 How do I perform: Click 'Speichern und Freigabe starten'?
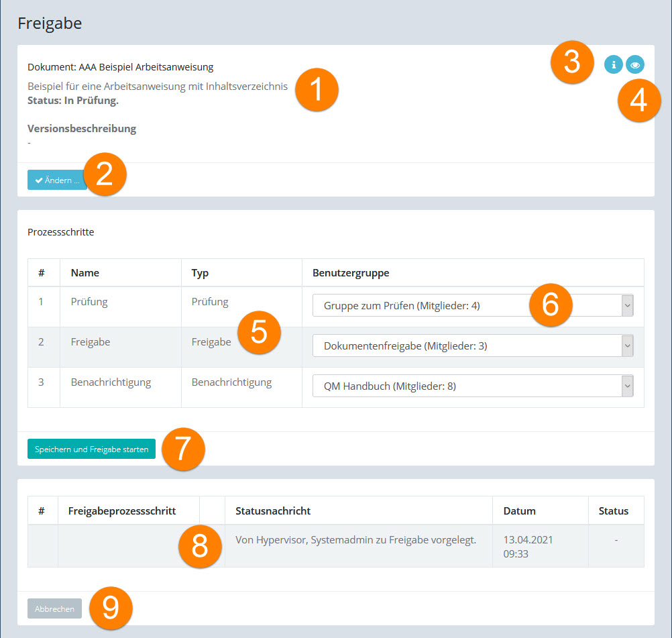pos(91,449)
